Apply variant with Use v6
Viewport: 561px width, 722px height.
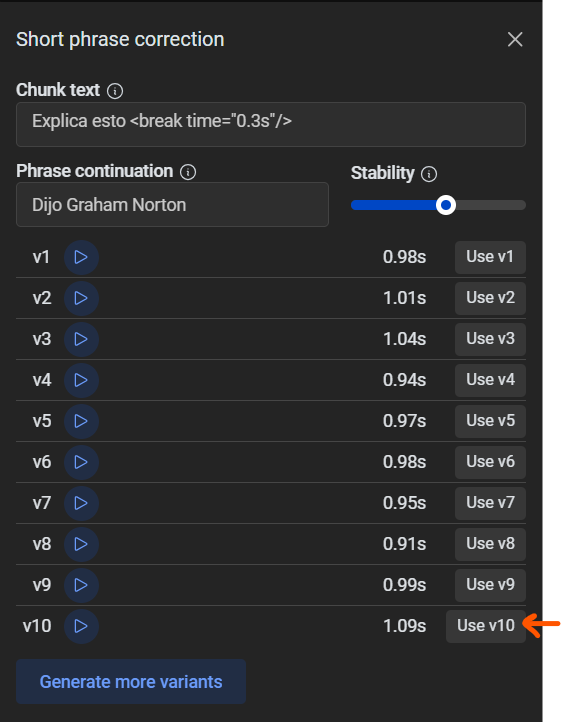click(x=490, y=462)
